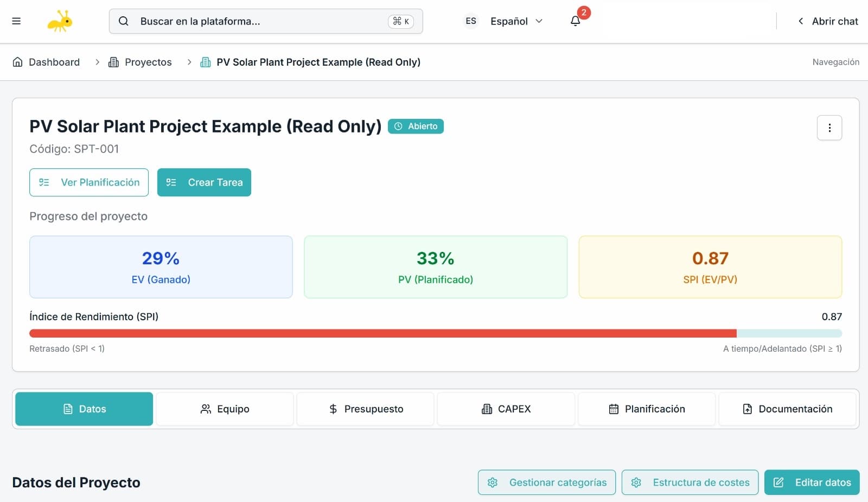Viewport: 868px width, 502px height.
Task: Open the Documentación tab
Action: pyautogui.click(x=787, y=409)
